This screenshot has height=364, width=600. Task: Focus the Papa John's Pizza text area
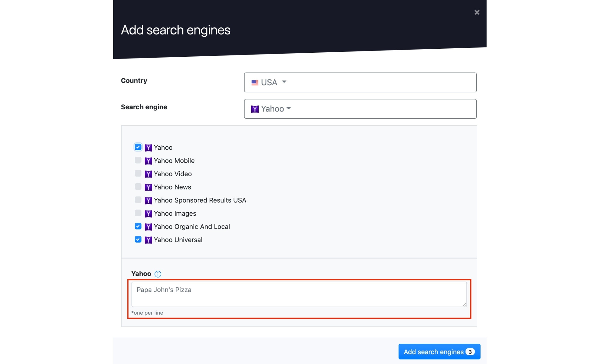pyautogui.click(x=299, y=294)
